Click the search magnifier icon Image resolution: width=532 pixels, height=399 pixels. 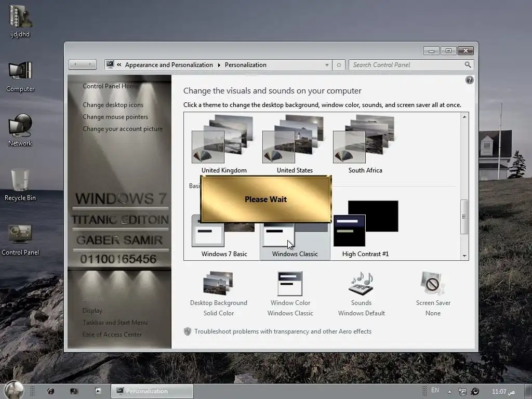pos(468,64)
